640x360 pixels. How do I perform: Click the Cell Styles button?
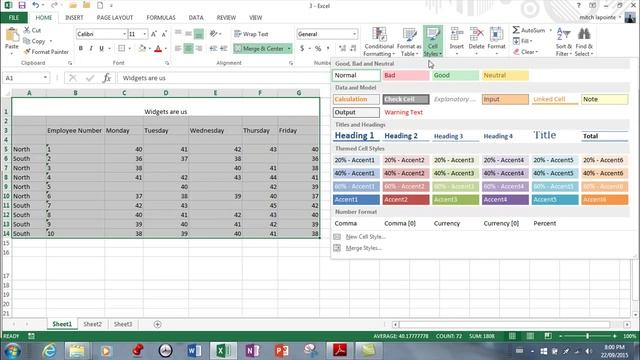click(433, 42)
